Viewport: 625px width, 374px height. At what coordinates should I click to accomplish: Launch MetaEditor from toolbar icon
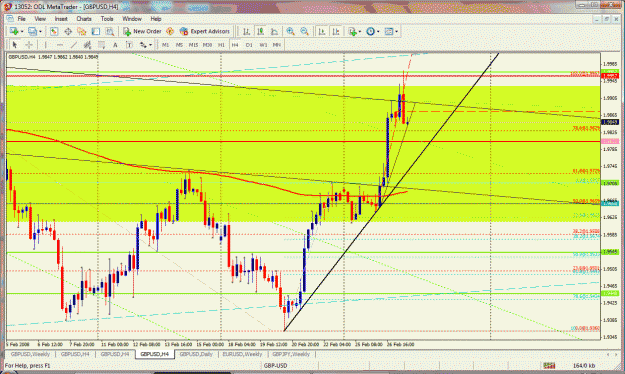[x=170, y=31]
